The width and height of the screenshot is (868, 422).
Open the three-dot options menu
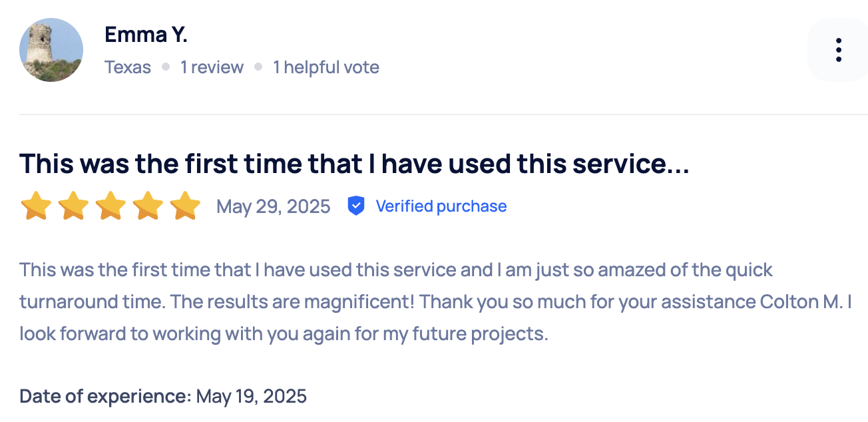tap(837, 50)
